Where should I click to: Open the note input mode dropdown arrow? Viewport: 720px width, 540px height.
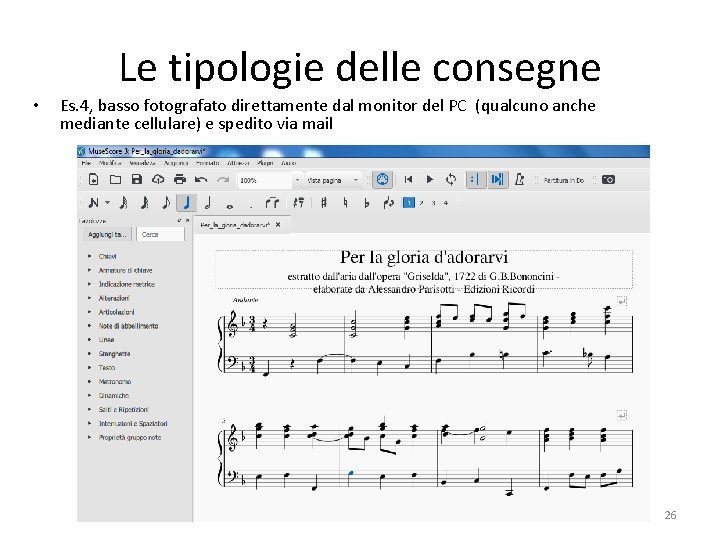click(107, 202)
